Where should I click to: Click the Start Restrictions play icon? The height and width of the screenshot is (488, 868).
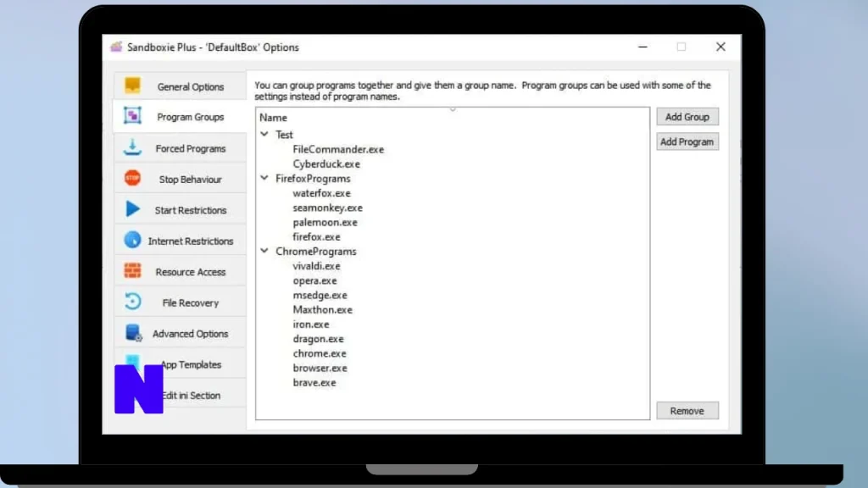click(132, 209)
